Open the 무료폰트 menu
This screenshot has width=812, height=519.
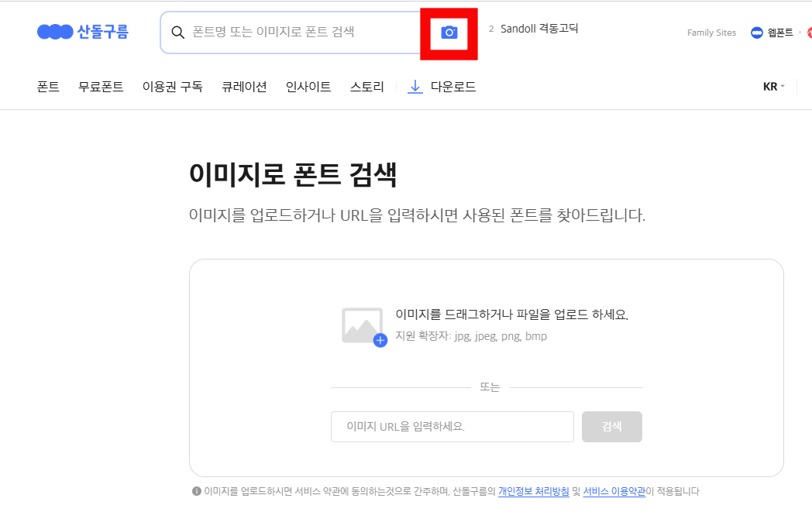coord(99,87)
